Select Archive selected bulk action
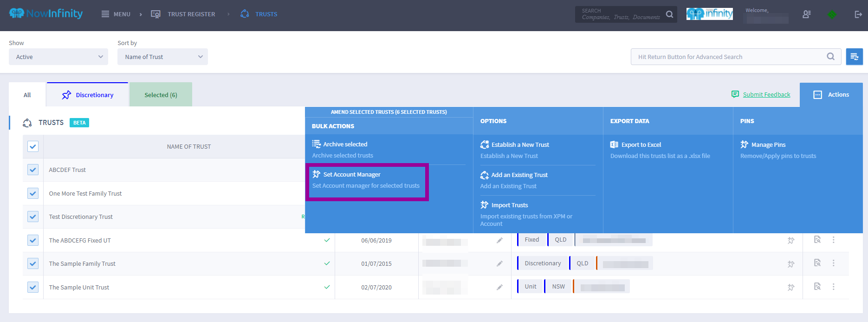This screenshot has height=322, width=868. tap(345, 145)
